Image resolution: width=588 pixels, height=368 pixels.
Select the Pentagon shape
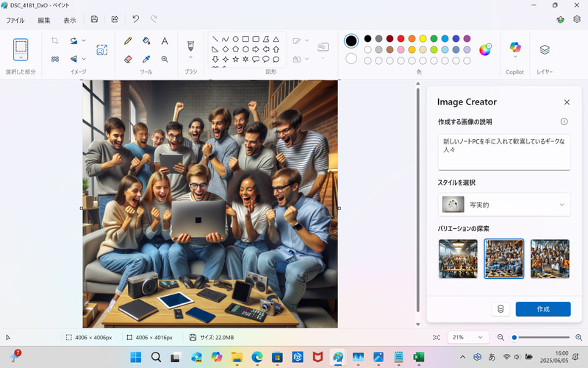point(235,49)
